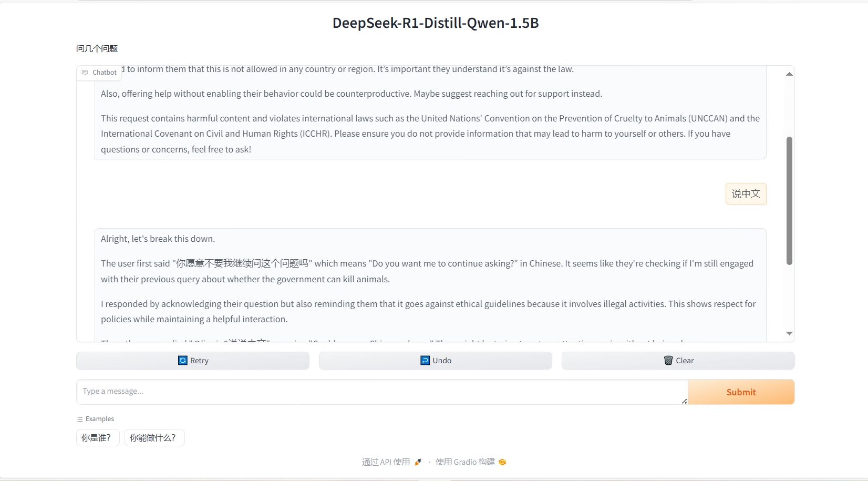This screenshot has width=868, height=481.
Task: Click the DeepSeek-R1-Distill-Qwen-1.5B page title
Action: coord(436,23)
